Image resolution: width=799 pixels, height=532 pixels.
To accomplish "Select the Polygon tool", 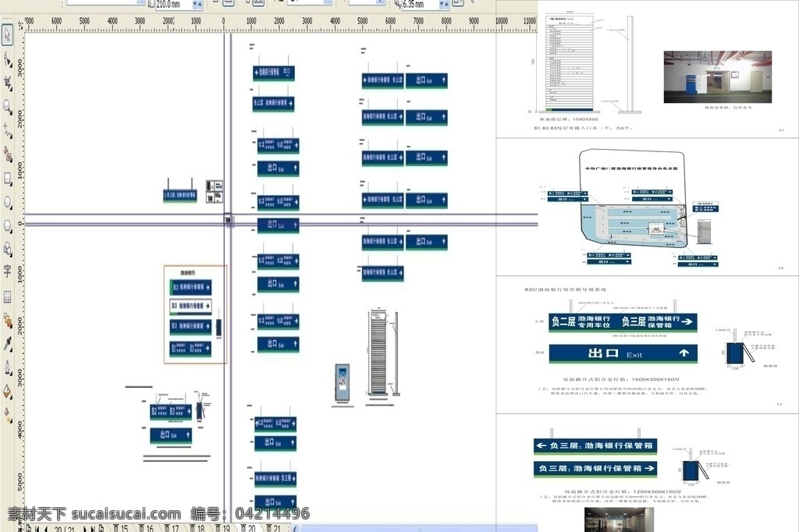I will click(7, 225).
